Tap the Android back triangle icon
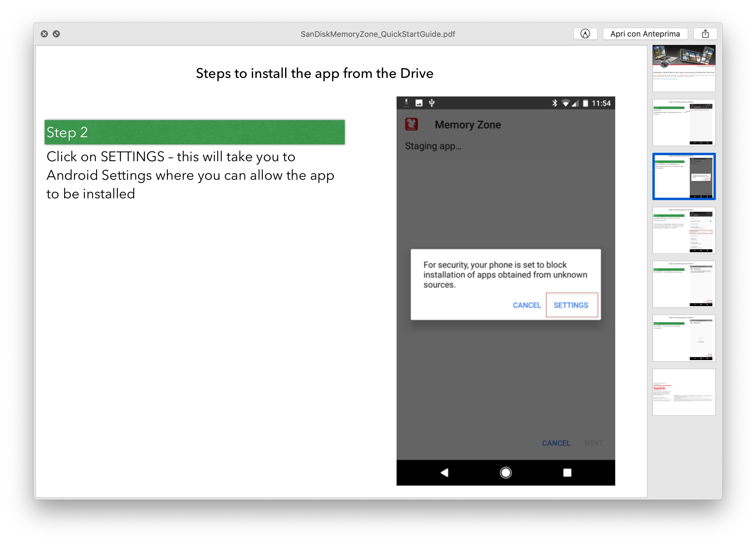The image size is (756, 544). (x=444, y=472)
